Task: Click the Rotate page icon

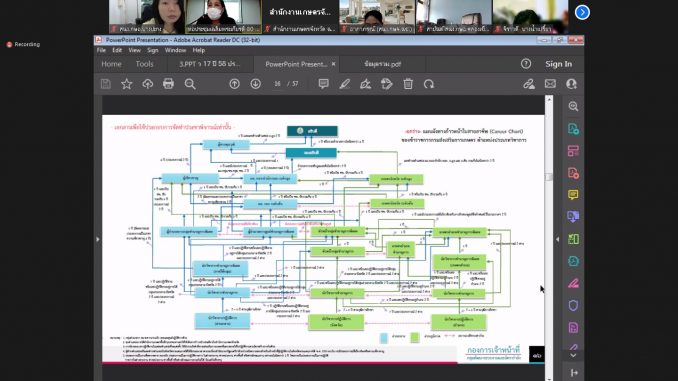Action: tap(429, 84)
